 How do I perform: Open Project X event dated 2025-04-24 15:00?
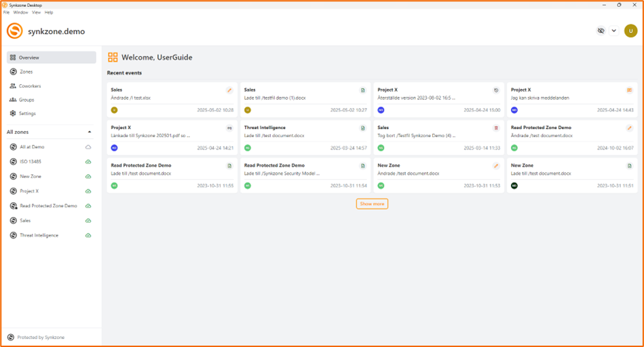[438, 100]
